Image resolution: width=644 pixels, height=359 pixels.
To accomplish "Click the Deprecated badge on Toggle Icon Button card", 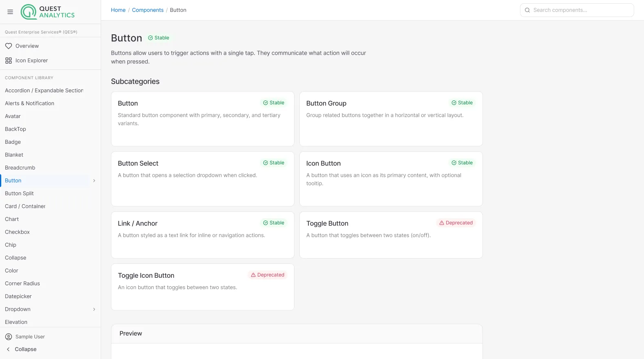I will (x=268, y=275).
